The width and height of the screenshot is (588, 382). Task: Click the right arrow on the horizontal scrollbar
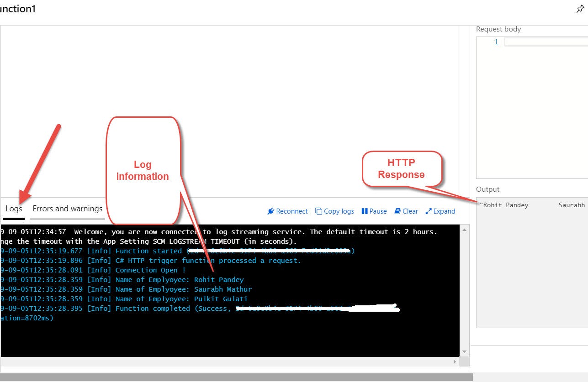point(454,361)
